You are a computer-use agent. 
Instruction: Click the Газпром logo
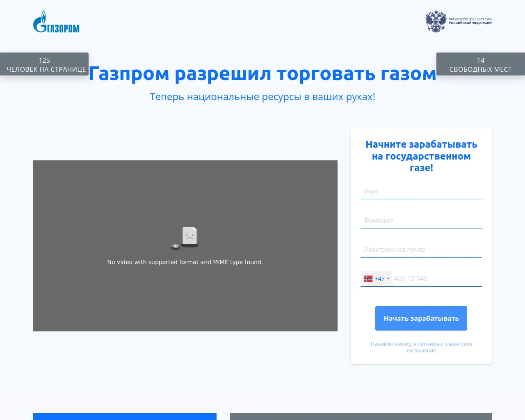click(x=56, y=22)
